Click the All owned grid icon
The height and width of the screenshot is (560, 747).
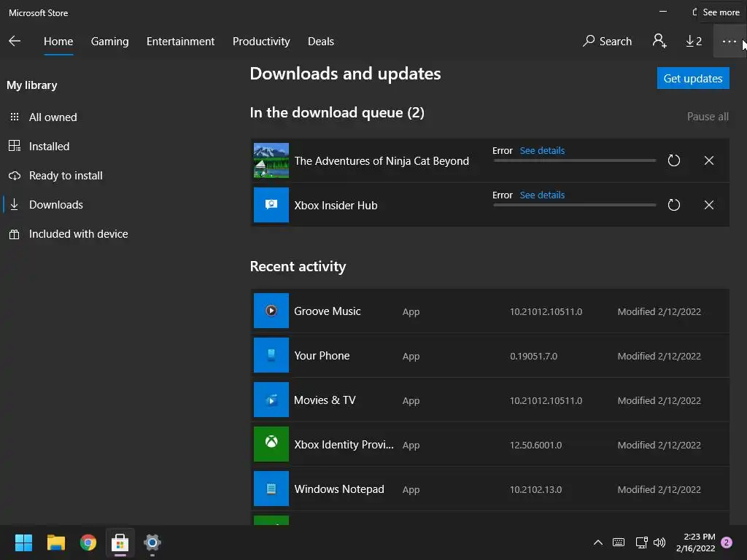(15, 117)
